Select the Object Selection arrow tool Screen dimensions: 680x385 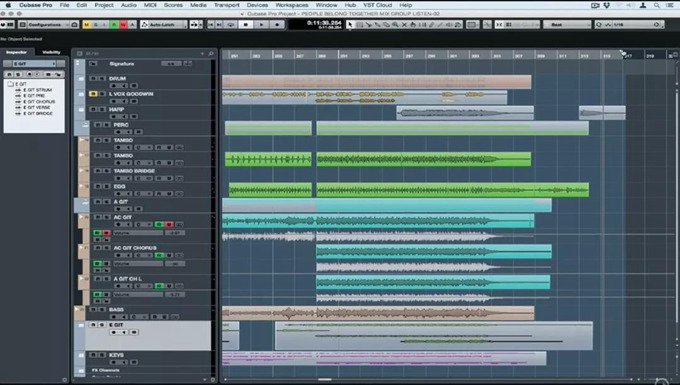tap(350, 25)
